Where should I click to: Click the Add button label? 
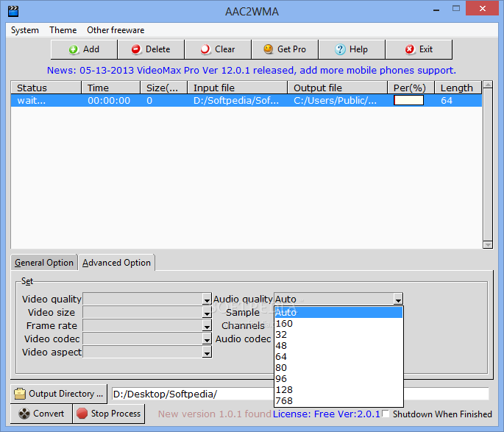point(91,49)
